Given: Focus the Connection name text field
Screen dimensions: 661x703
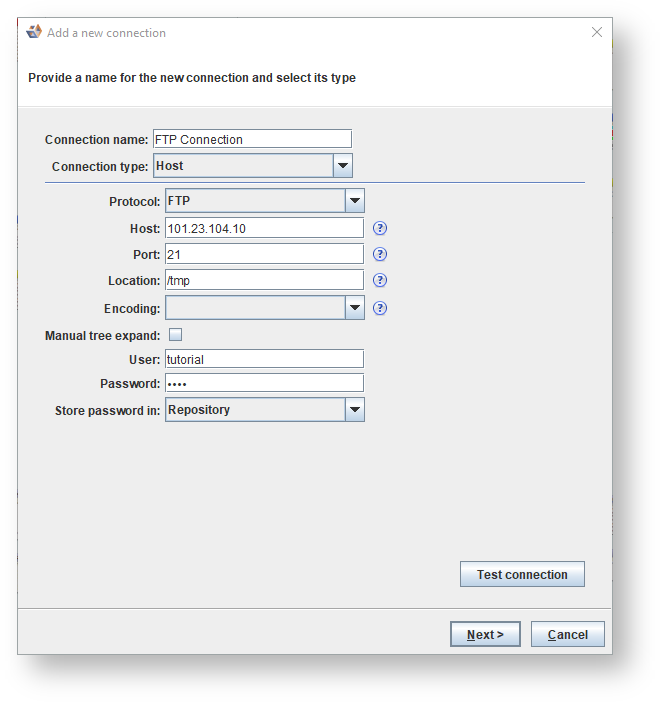Looking at the screenshot, I should [251, 139].
